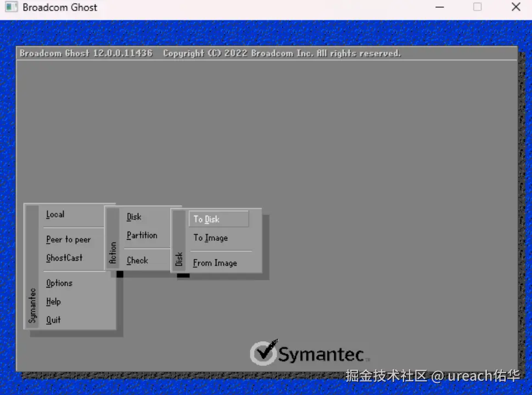Viewport: 532px width, 395px height.
Task: Minimize the Broadcom Ghost window
Action: tap(440, 7)
